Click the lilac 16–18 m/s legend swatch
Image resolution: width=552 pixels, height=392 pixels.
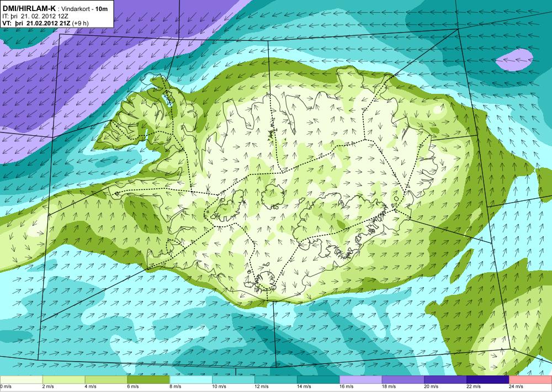[x=361, y=380]
